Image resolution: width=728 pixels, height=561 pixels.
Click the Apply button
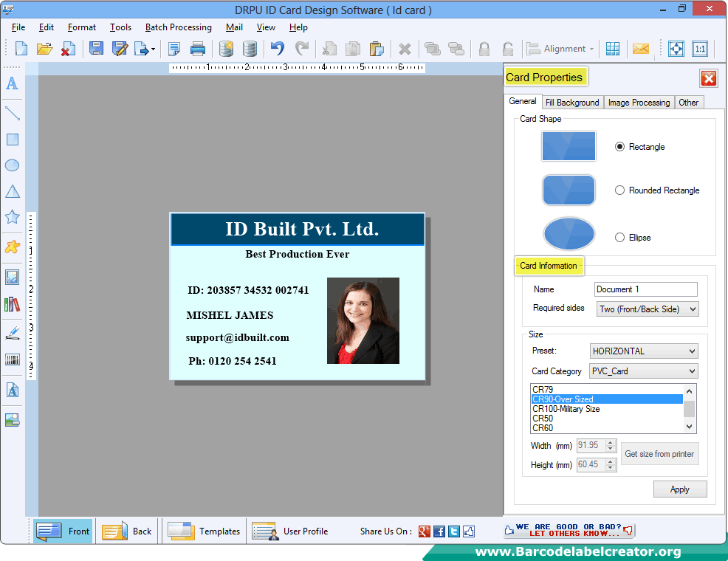[x=680, y=489]
